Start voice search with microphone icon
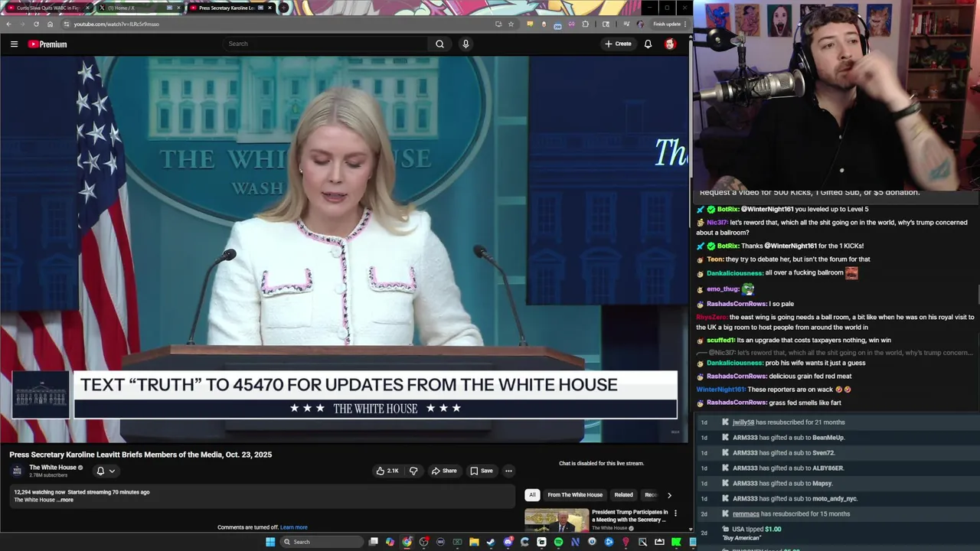Screen dimensions: 980x551 pos(465,44)
